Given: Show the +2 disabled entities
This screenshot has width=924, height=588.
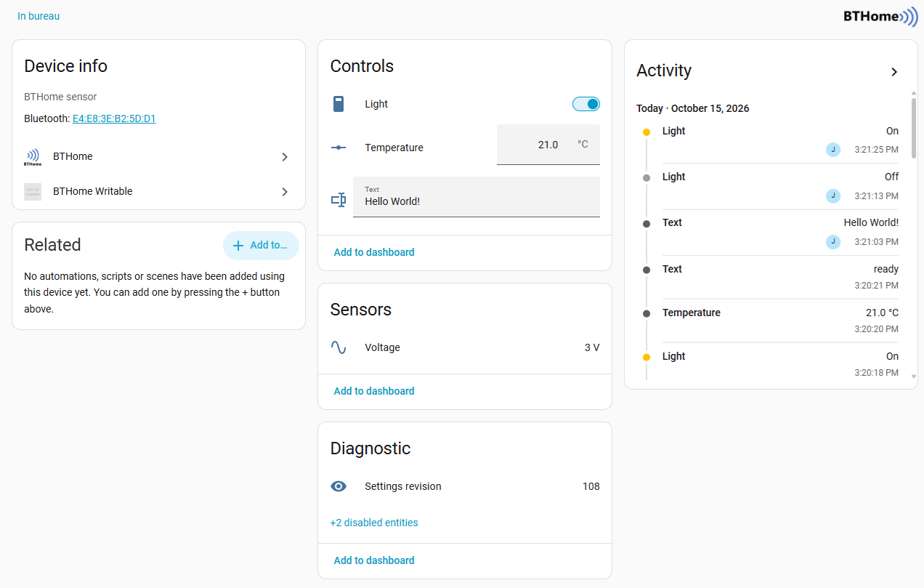Looking at the screenshot, I should pyautogui.click(x=374, y=523).
